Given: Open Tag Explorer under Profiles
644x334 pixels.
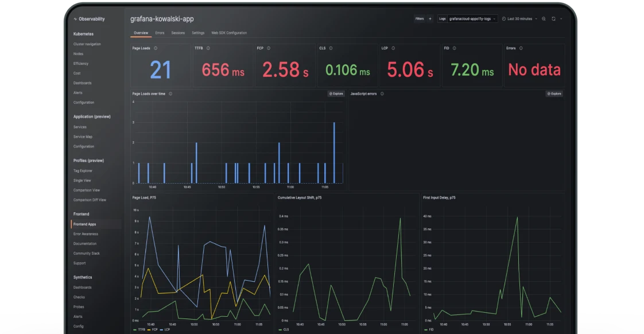Looking at the screenshot, I should [x=83, y=171].
